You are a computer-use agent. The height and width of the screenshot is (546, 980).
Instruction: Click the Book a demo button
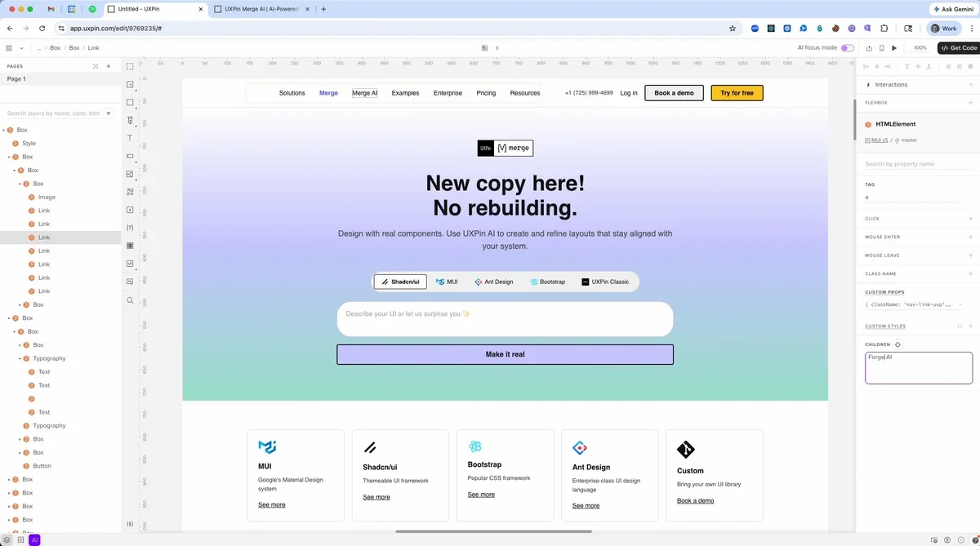click(674, 93)
